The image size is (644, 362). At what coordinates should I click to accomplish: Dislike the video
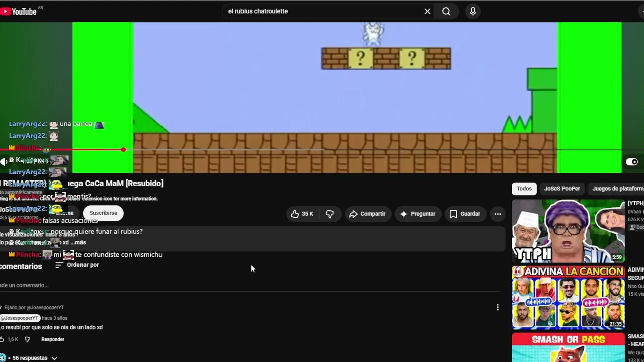pyautogui.click(x=330, y=214)
